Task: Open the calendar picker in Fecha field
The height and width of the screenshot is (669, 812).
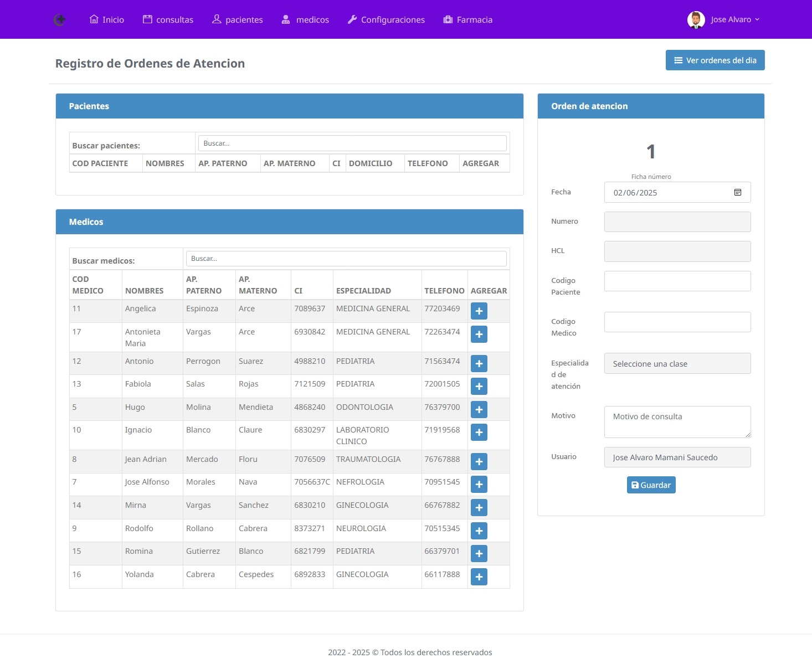Action: [737, 193]
